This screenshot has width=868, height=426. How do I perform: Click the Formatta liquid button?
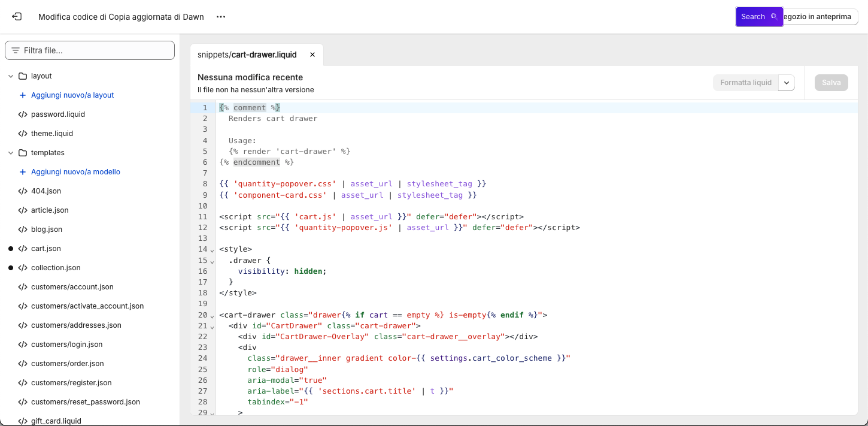pos(746,83)
